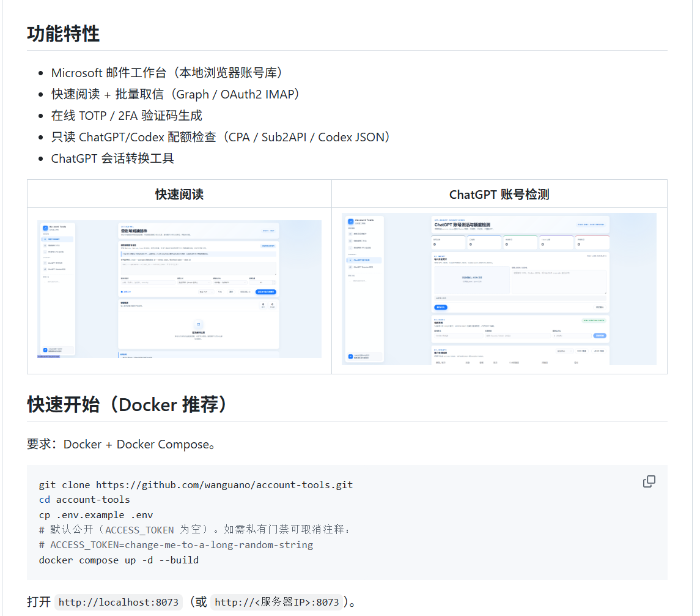Select the '在线 TOTP / 2FA 验证码生成' bullet
The height and width of the screenshot is (616, 700).
[x=127, y=116]
